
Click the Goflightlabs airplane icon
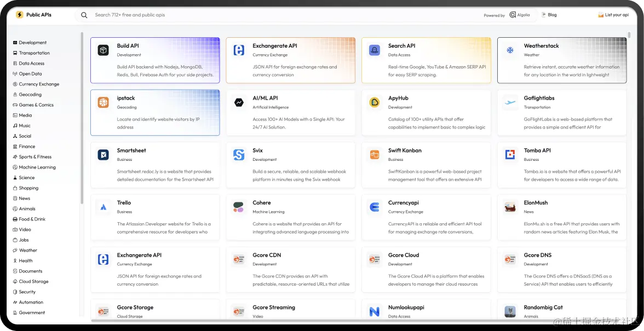click(510, 102)
